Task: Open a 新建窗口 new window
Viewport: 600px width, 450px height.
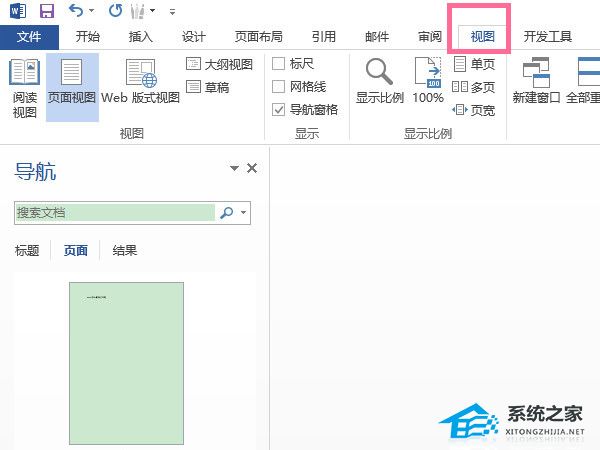Action: (536, 81)
